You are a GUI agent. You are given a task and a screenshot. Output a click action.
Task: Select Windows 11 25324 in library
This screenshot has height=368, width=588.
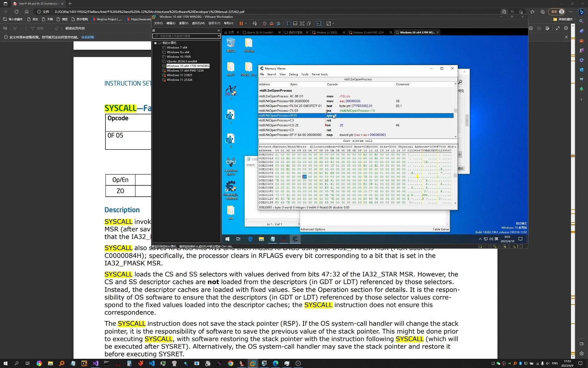[179, 80]
